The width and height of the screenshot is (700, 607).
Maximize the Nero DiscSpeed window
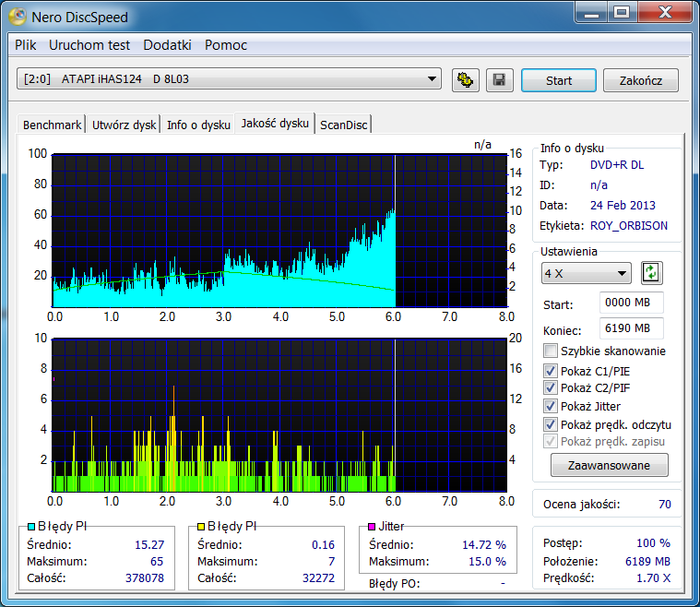pyautogui.click(x=622, y=12)
